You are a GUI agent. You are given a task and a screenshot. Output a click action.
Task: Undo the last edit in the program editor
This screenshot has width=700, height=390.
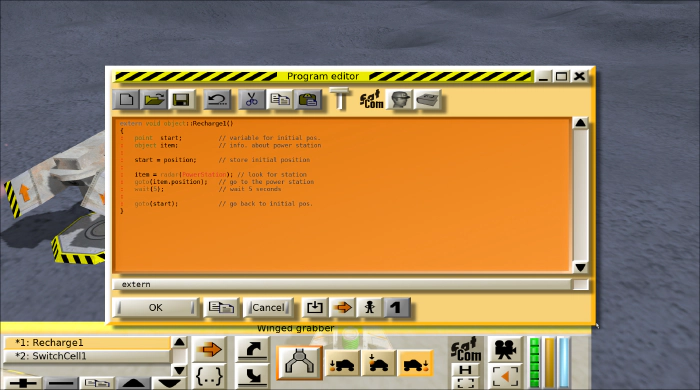pyautogui.click(x=217, y=99)
